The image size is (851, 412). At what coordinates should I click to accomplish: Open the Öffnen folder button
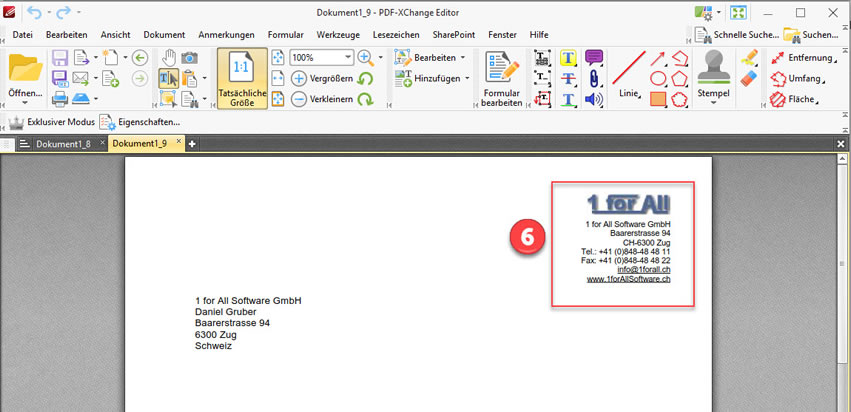click(26, 79)
